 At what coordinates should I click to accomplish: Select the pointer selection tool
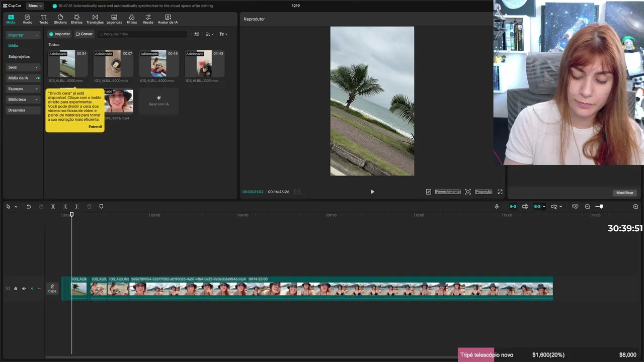pos(8,207)
